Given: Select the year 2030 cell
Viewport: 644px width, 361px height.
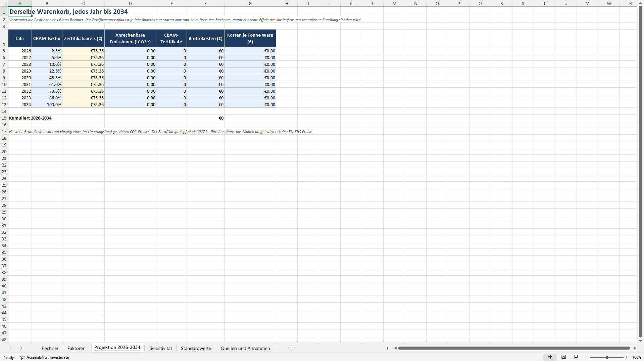Looking at the screenshot, I should [20, 78].
